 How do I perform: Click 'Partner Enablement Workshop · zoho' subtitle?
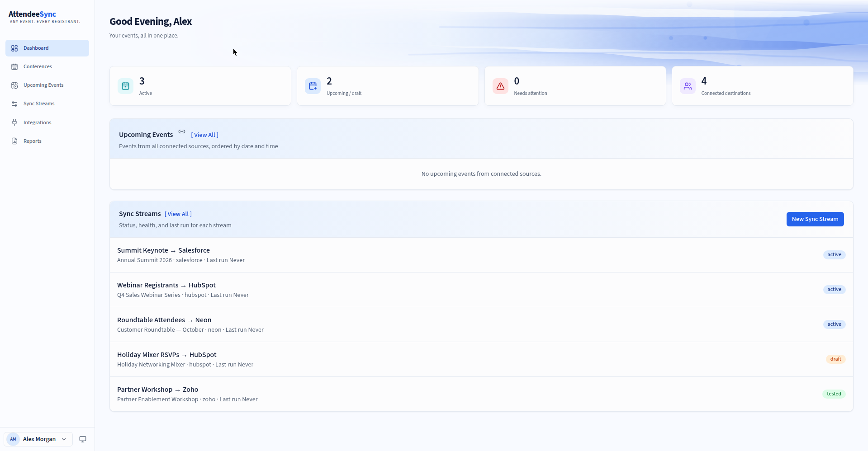(x=166, y=399)
